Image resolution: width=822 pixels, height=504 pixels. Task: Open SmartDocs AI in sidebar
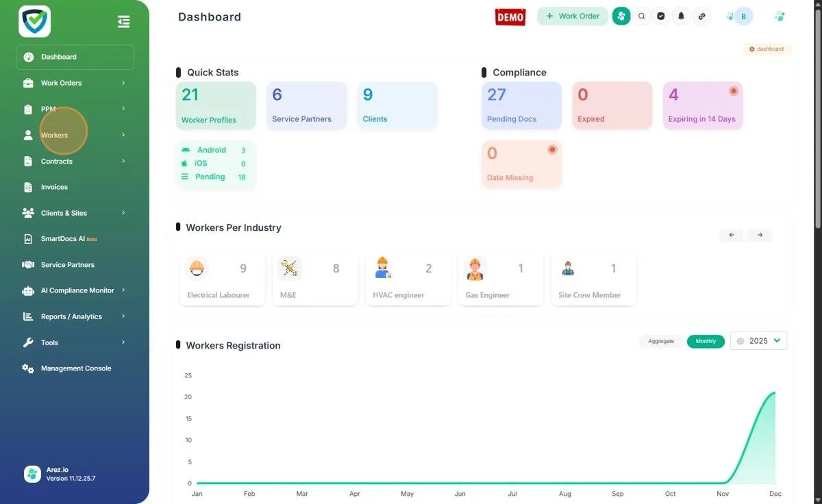[63, 239]
